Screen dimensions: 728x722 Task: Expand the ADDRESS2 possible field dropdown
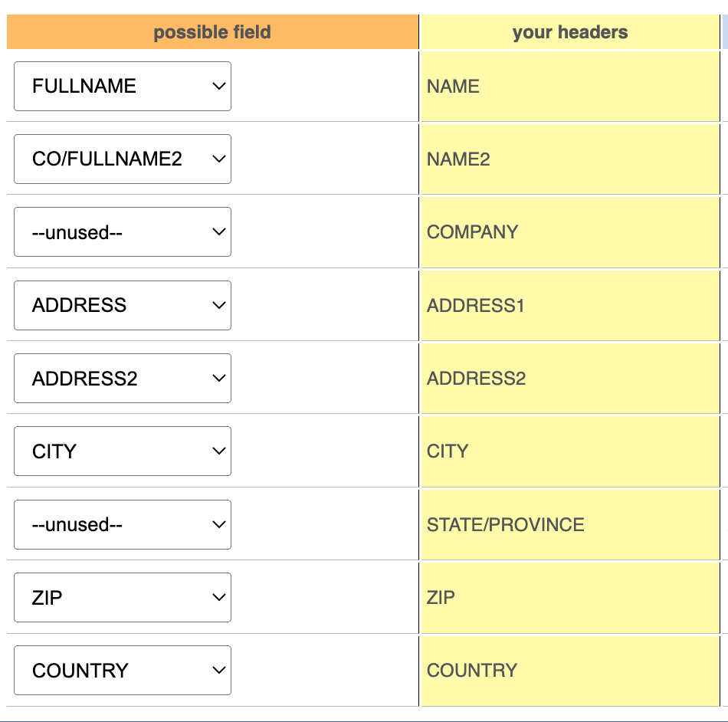123,378
